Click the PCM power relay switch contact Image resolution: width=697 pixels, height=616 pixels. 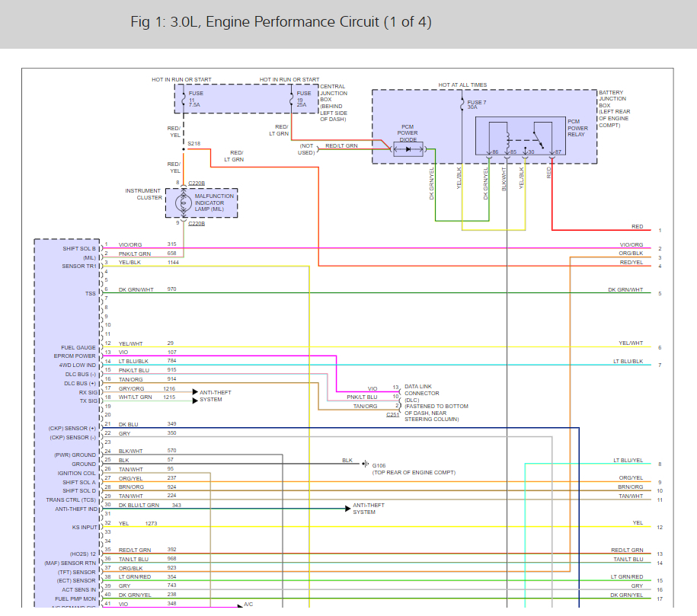[539, 140]
